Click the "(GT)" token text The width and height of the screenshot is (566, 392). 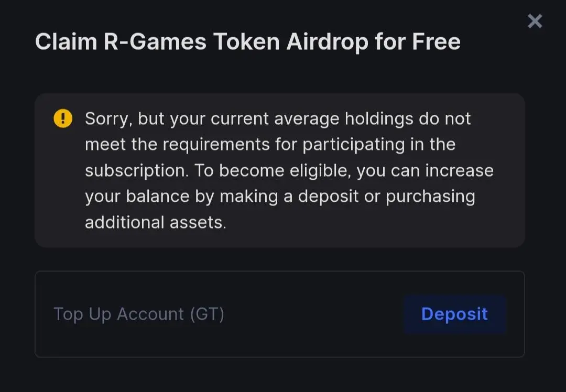pos(207,314)
